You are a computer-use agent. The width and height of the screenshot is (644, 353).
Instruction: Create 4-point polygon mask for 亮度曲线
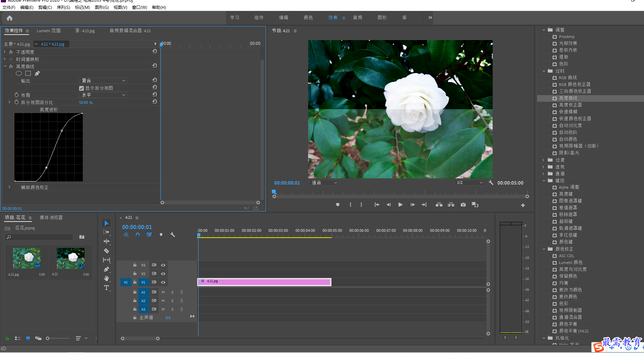[x=28, y=73]
